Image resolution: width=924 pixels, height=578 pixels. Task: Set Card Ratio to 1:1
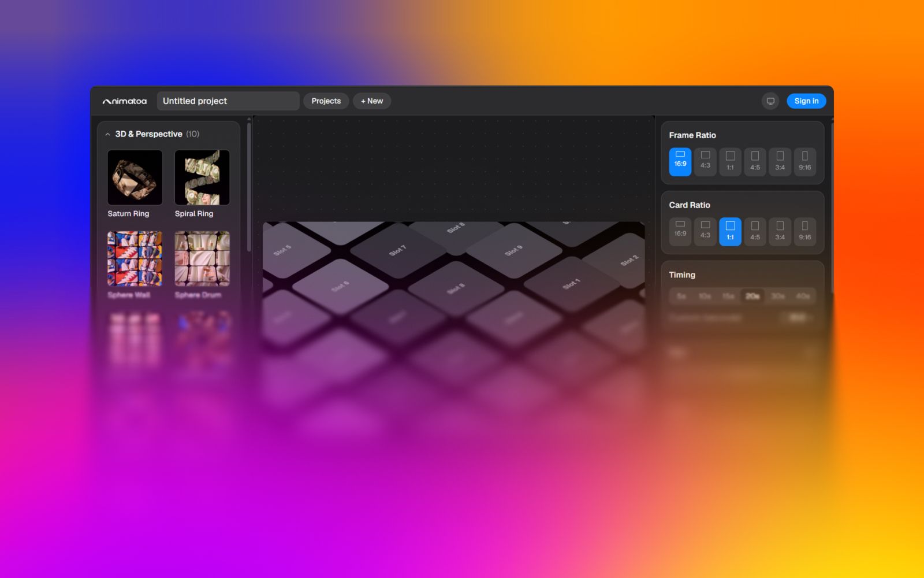click(730, 232)
